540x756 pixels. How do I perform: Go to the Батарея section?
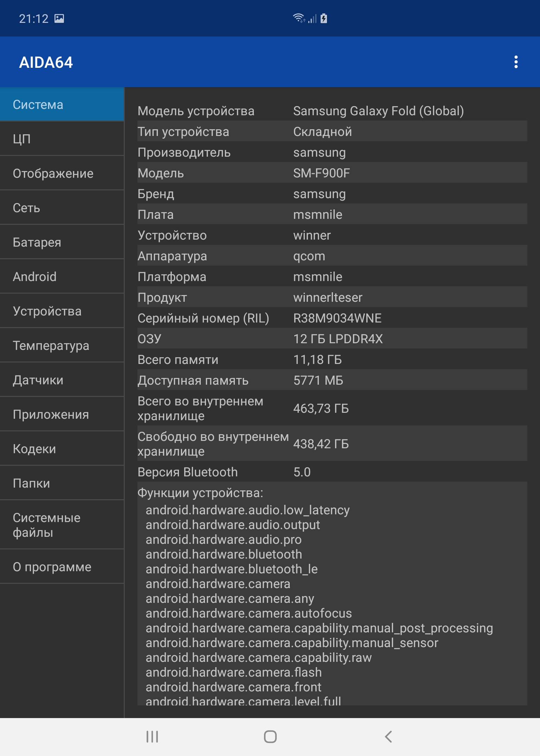pos(62,242)
